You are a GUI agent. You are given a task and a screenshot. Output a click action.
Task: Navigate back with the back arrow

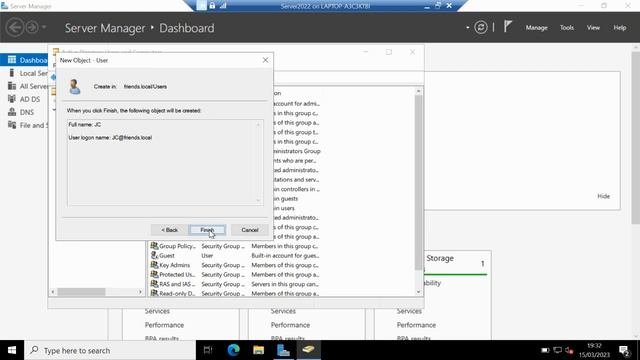coord(15,27)
